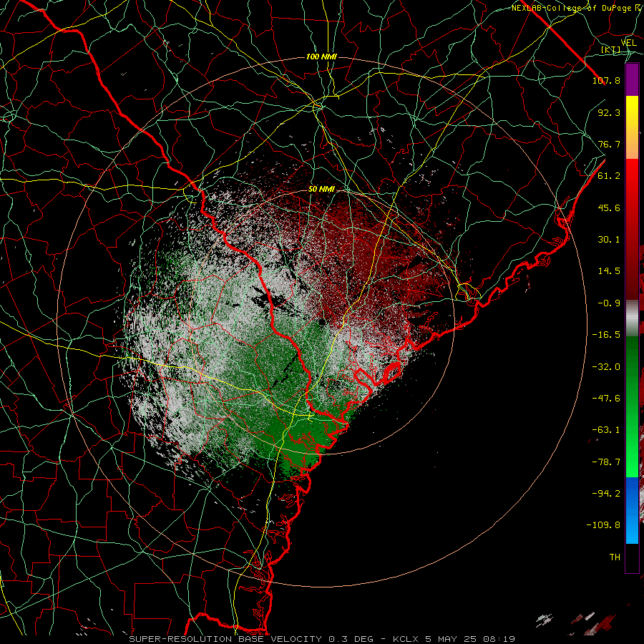
Task: Click the [KT] units label
Action: click(x=611, y=50)
